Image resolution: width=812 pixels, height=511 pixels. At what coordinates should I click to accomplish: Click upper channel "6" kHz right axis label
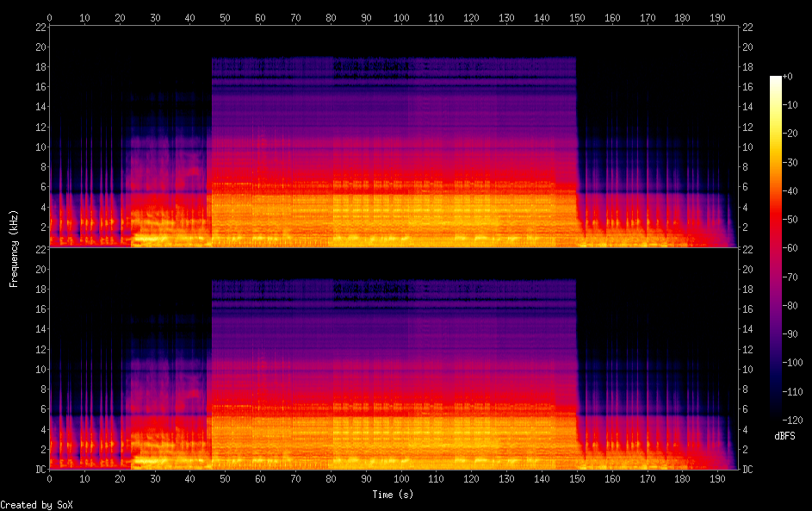click(x=745, y=187)
